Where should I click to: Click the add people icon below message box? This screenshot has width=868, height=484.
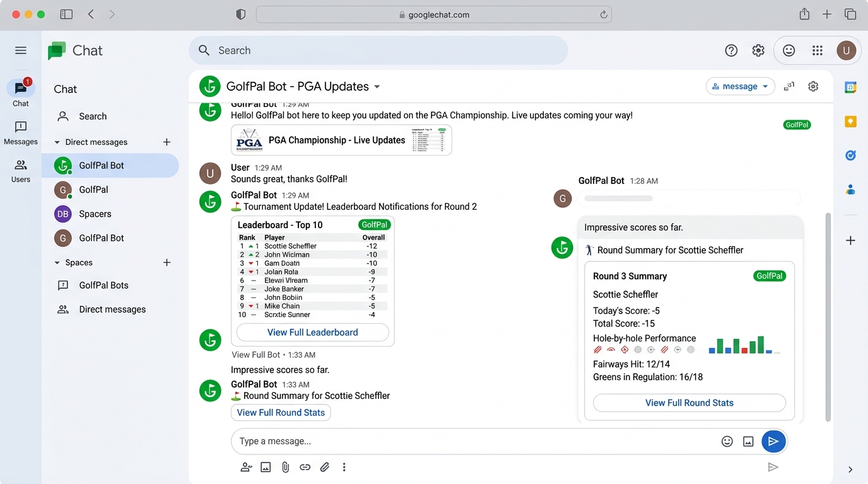click(x=247, y=467)
